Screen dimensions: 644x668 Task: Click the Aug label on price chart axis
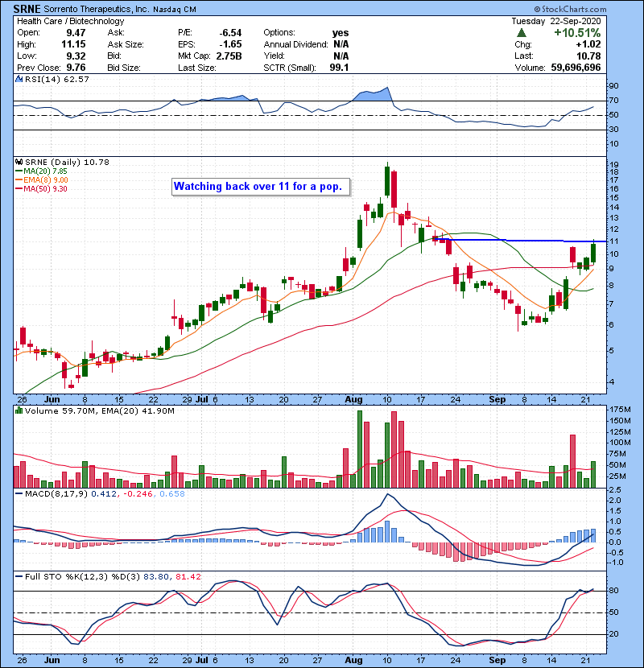353,400
